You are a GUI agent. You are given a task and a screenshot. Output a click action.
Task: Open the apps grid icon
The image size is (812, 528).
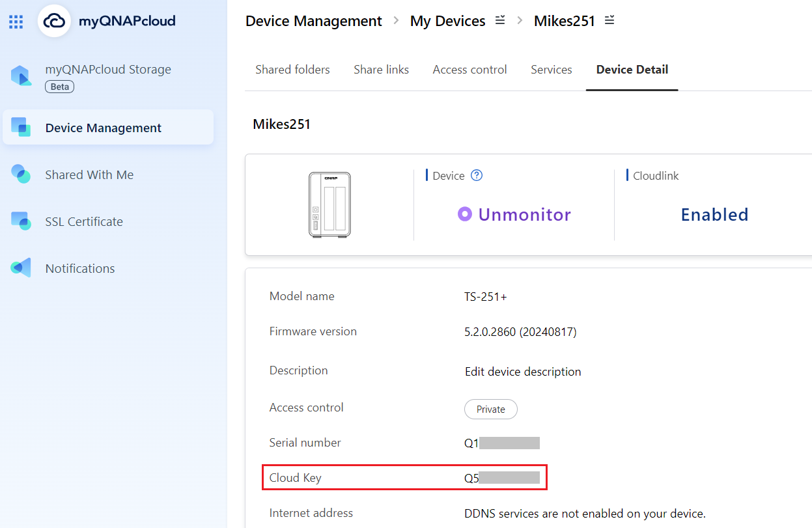(x=16, y=21)
